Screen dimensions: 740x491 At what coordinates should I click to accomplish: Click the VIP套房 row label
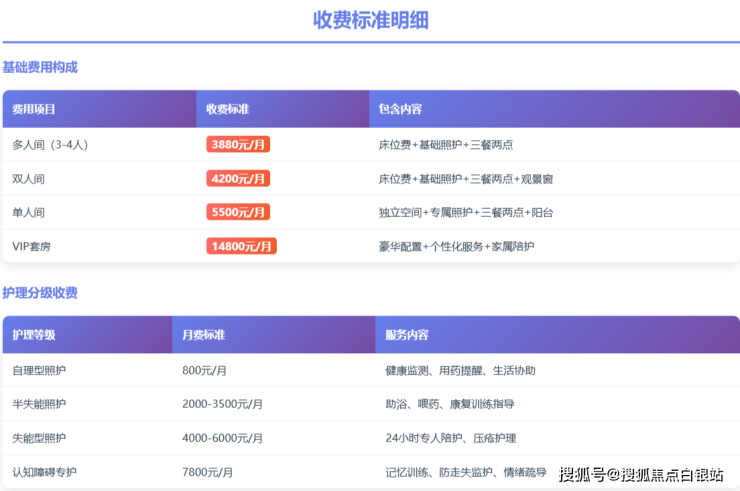(x=34, y=246)
